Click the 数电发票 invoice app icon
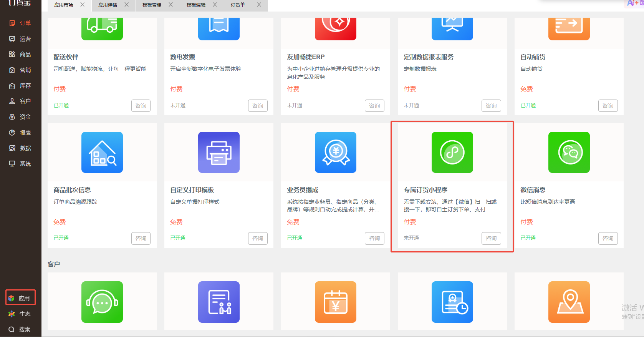Viewport: 644px width, 337px height. pyautogui.click(x=219, y=28)
